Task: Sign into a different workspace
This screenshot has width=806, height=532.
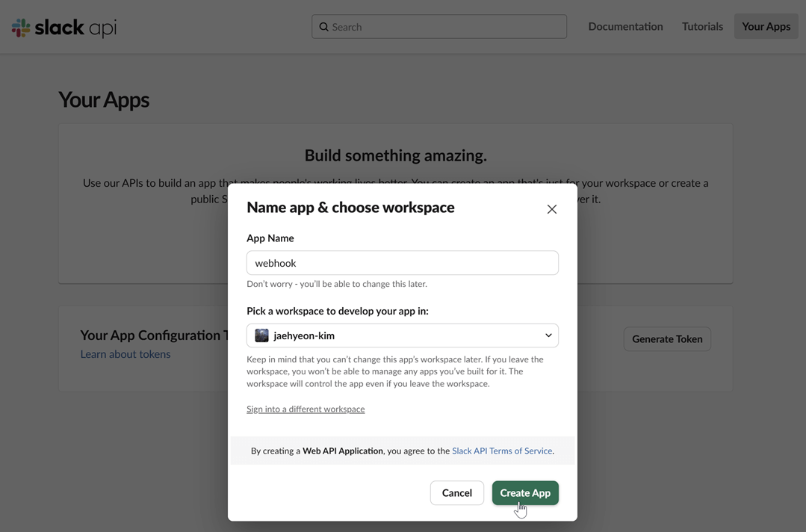Action: (x=306, y=409)
